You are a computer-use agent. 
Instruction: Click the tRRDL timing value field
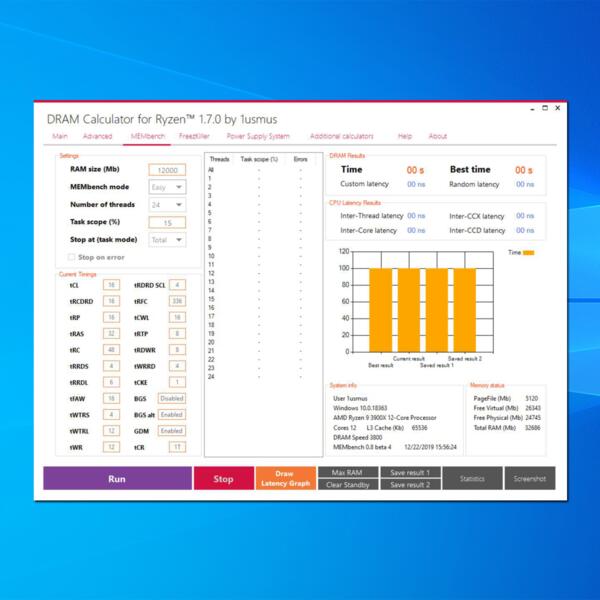tap(111, 382)
